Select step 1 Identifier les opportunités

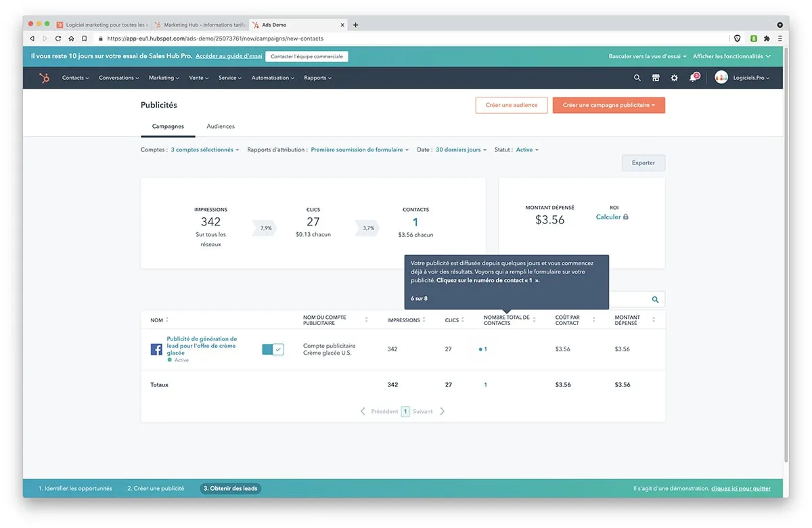click(75, 488)
